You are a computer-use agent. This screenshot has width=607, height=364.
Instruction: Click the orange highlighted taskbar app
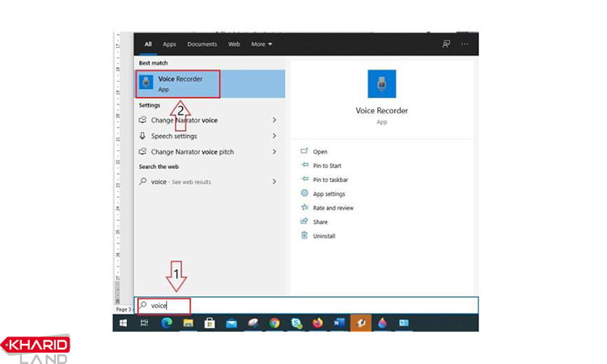(361, 323)
